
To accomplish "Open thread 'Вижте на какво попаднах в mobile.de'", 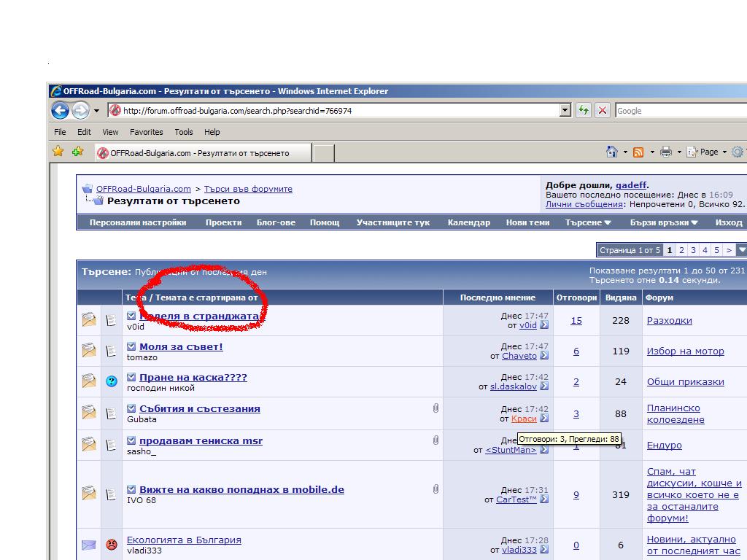I will click(241, 490).
